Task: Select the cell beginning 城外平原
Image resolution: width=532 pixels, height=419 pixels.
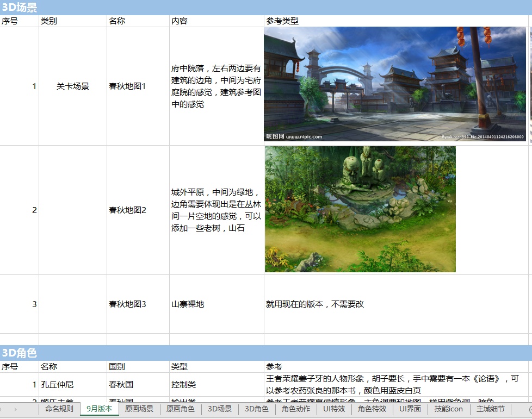Action: click(217, 210)
